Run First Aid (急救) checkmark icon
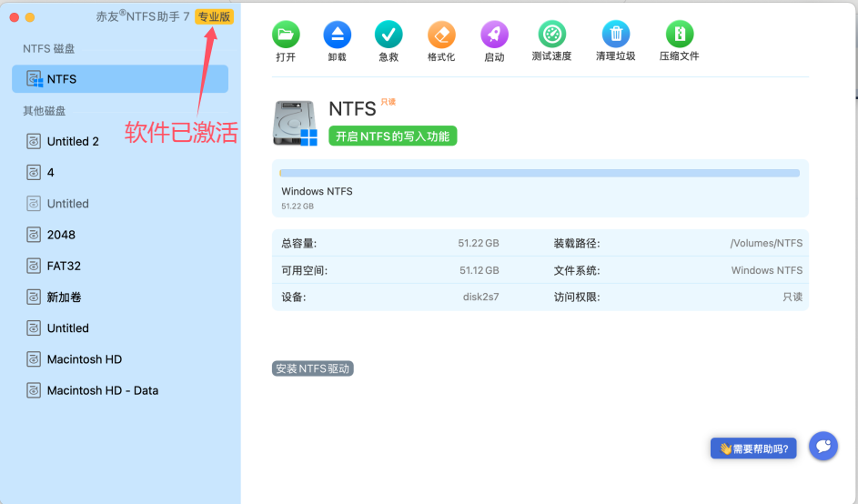The height and width of the screenshot is (504, 858). (x=389, y=35)
